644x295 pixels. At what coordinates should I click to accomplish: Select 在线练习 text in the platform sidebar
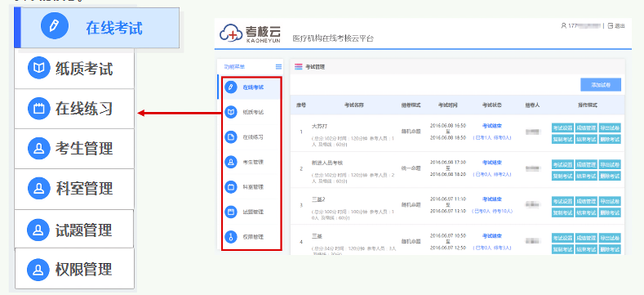pos(253,137)
